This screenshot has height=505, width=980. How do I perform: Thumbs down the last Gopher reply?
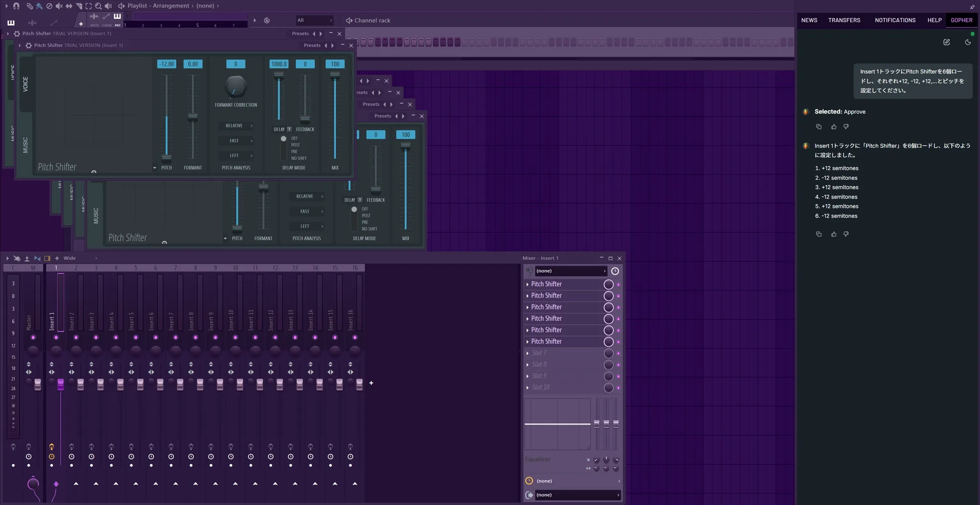846,234
